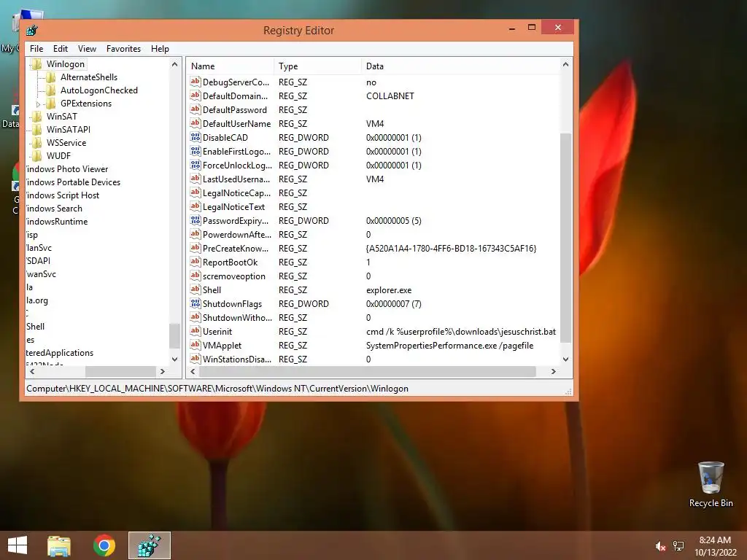747x560 pixels.
Task: Click the DefaultUserName string value icon
Action: tap(196, 123)
